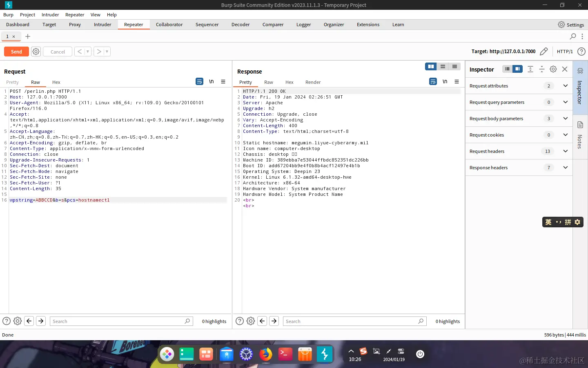Open the Intruder menu

pyautogui.click(x=50, y=15)
